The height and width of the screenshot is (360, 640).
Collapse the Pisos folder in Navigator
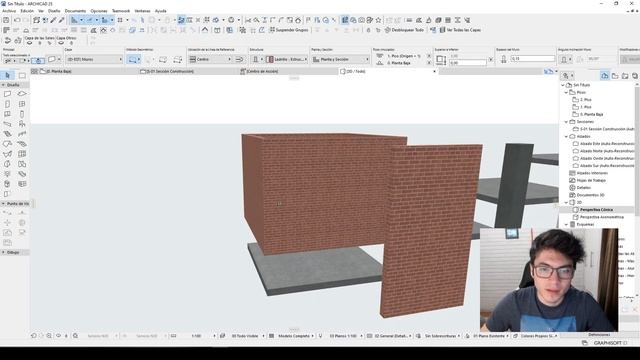(566, 93)
